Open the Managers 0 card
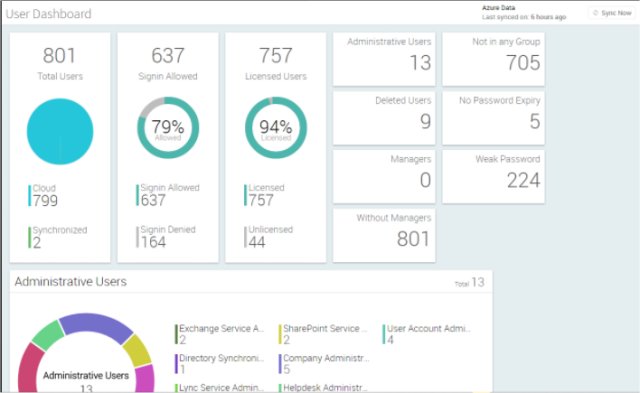The image size is (640, 393). (x=384, y=177)
